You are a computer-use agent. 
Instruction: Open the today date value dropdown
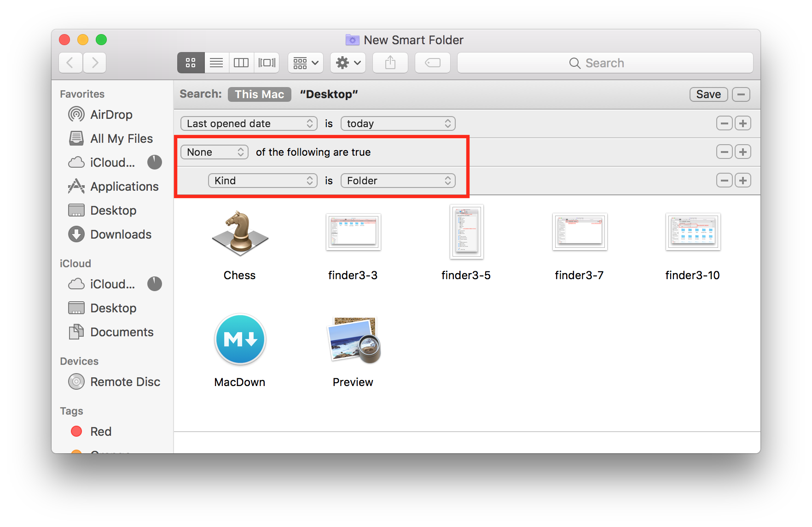(x=398, y=123)
